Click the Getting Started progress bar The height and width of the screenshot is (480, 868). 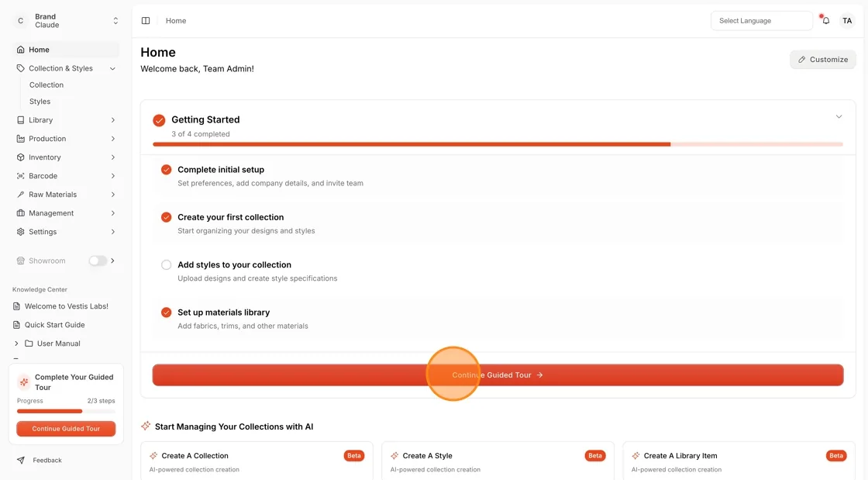point(498,144)
